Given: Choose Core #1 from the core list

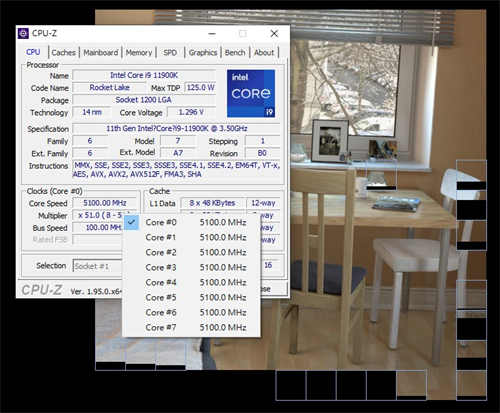Looking at the screenshot, I should click(x=191, y=237).
